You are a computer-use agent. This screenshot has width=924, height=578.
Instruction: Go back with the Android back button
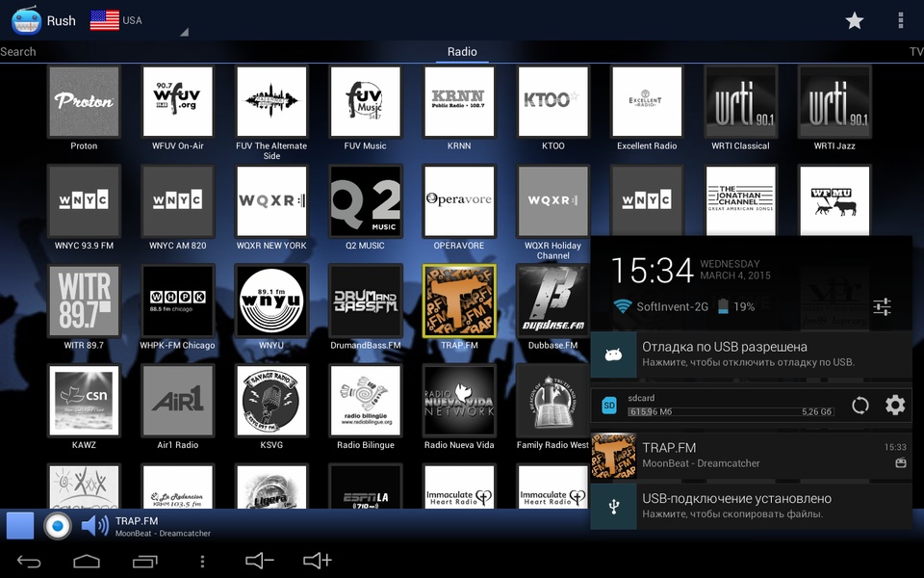coord(28,561)
